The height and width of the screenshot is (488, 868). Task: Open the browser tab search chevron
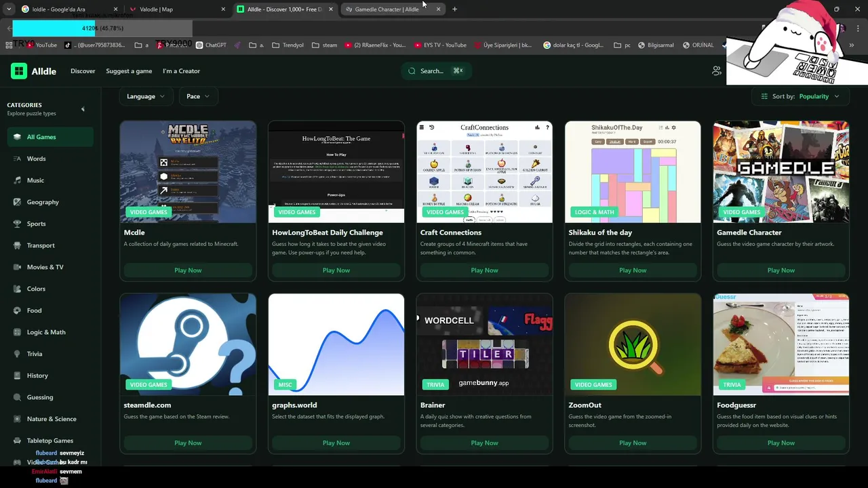tap(9, 9)
